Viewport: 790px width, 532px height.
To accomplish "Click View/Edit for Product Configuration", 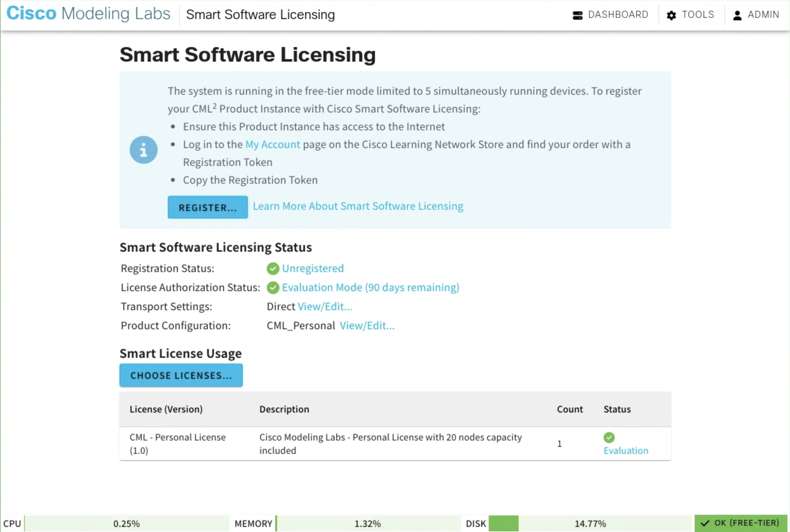I will click(x=367, y=325).
